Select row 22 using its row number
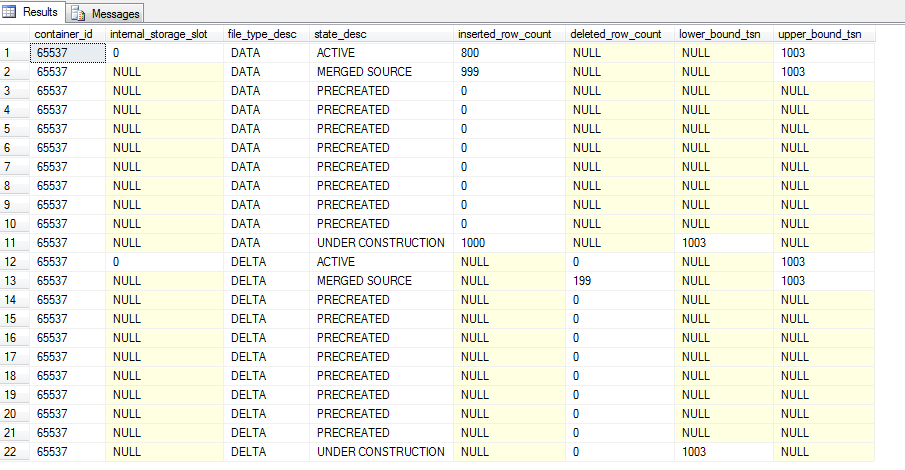Image resolution: width=905 pixels, height=470 pixels. (x=14, y=452)
